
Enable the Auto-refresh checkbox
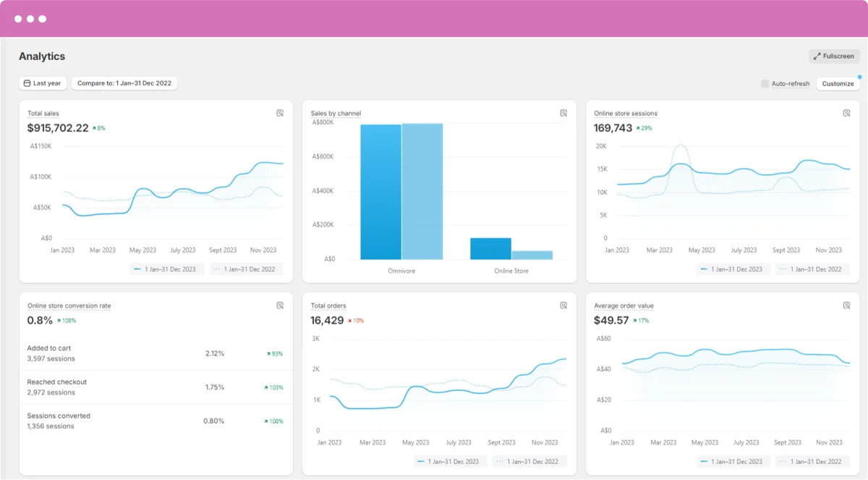[765, 83]
